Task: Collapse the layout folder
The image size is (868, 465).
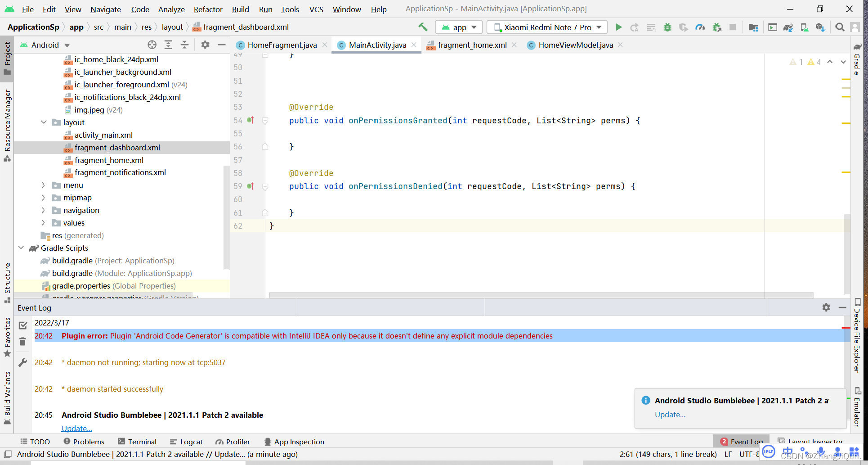Action: (x=44, y=122)
